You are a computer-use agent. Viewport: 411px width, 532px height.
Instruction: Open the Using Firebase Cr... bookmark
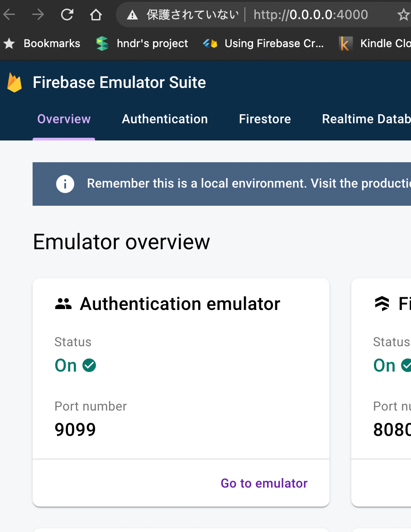pyautogui.click(x=263, y=44)
